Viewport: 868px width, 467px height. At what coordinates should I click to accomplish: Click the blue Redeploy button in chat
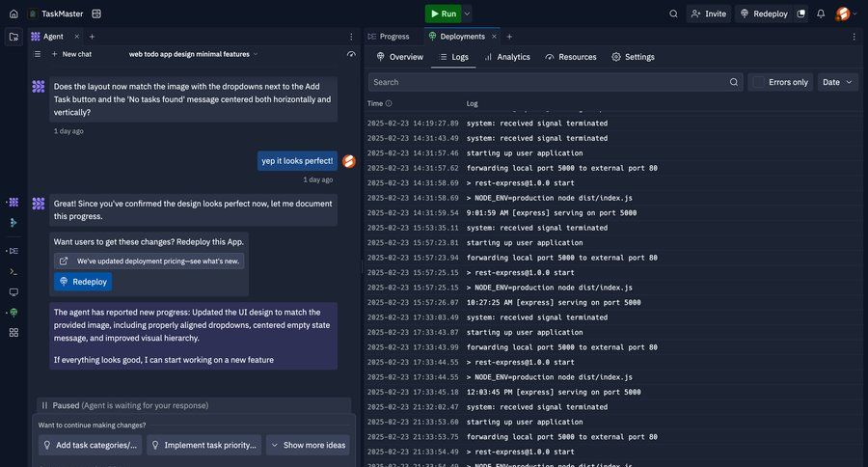coord(83,282)
